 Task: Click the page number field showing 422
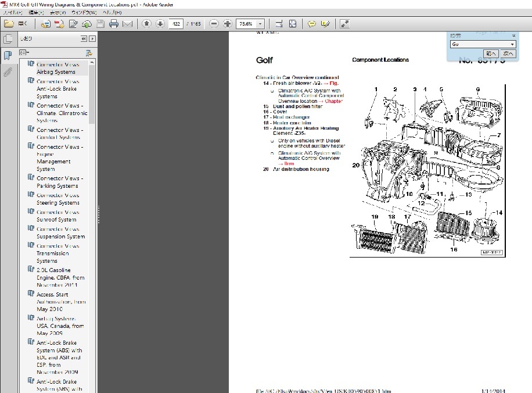[x=176, y=24]
